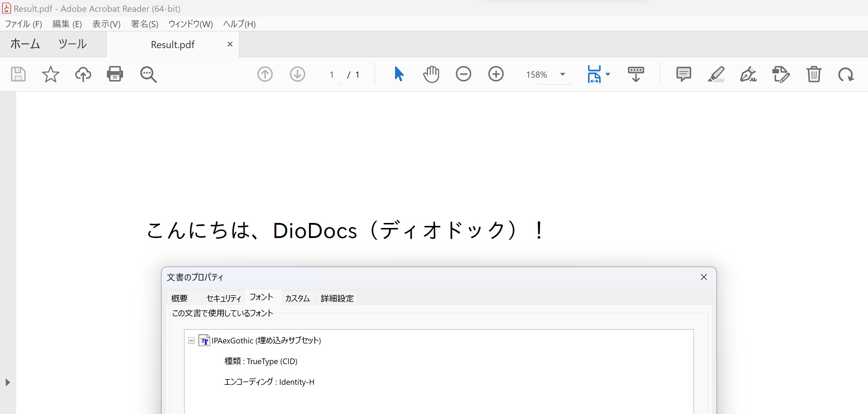This screenshot has width=868, height=414.
Task: Click the 種類 : TrueType (CID) row
Action: 261,361
